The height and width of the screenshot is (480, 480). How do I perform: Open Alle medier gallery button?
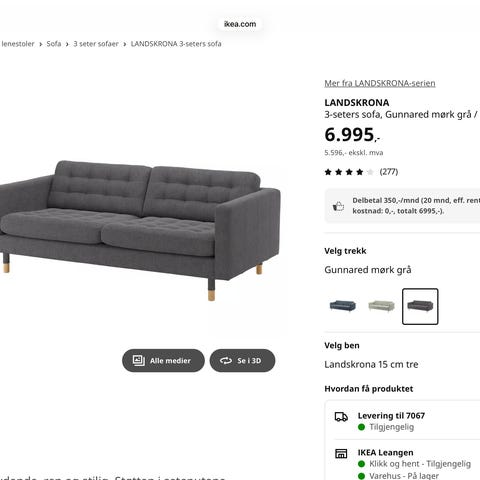point(163,360)
